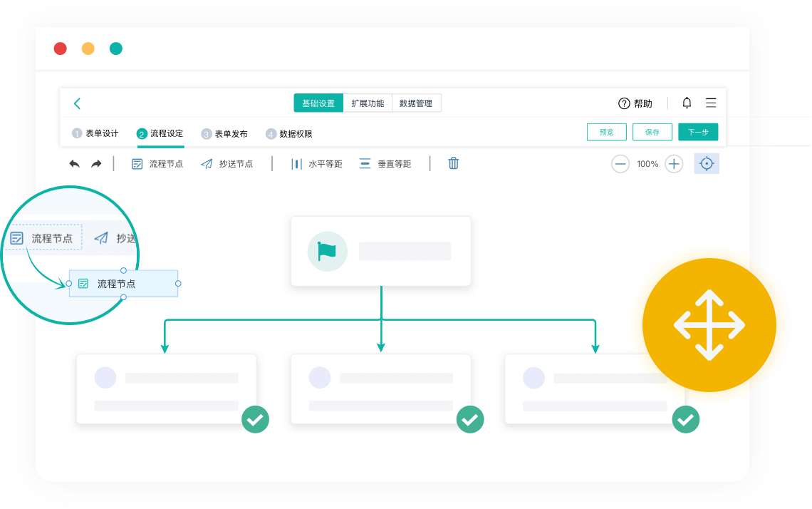Collapse the editor using the back chevron
Viewport: 812px width, 509px height.
click(x=77, y=103)
